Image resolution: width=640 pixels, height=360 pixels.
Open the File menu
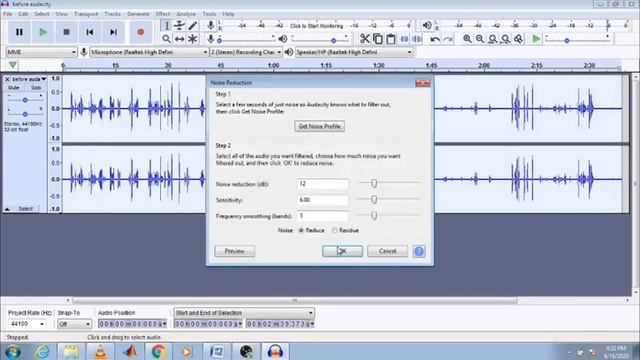coord(8,14)
